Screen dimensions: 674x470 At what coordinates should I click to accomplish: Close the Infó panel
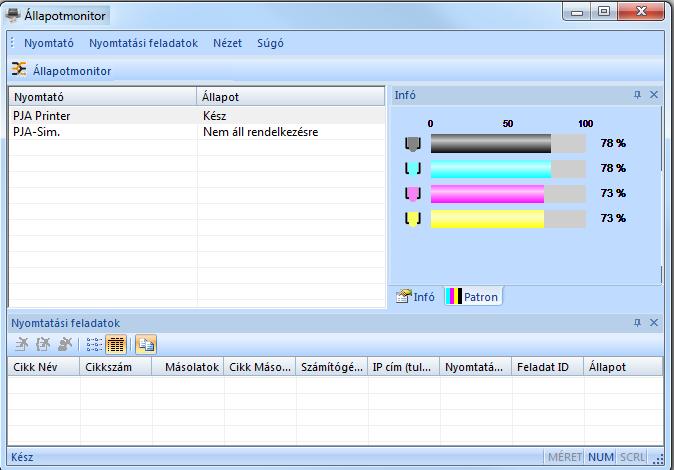coord(654,95)
